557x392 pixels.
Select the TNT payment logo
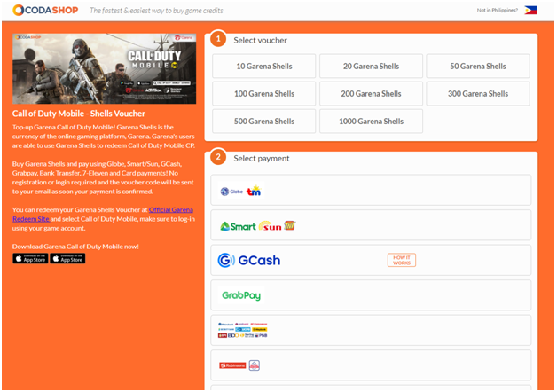[289, 225]
